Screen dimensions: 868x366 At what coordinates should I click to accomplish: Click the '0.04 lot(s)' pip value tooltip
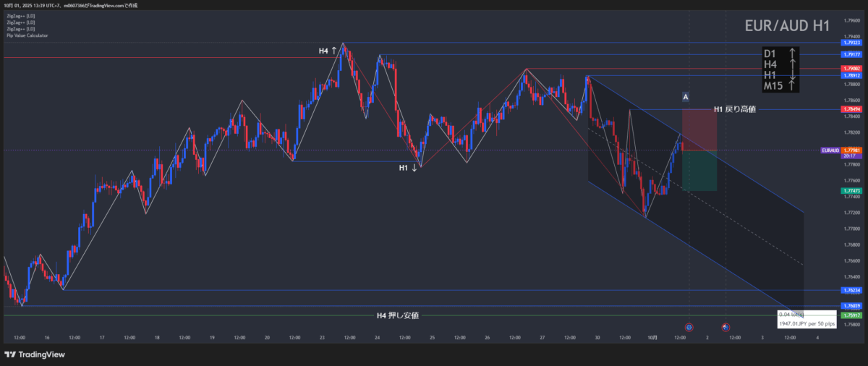(791, 315)
